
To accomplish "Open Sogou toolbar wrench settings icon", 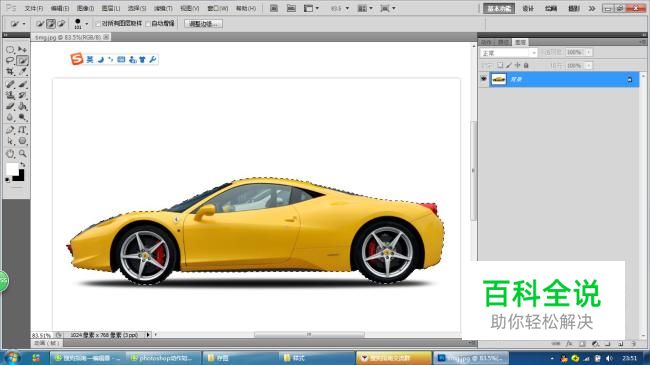I will coord(153,60).
